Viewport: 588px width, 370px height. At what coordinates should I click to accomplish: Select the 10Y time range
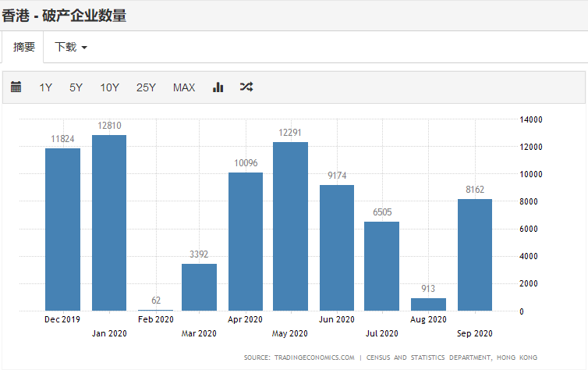[x=109, y=87]
